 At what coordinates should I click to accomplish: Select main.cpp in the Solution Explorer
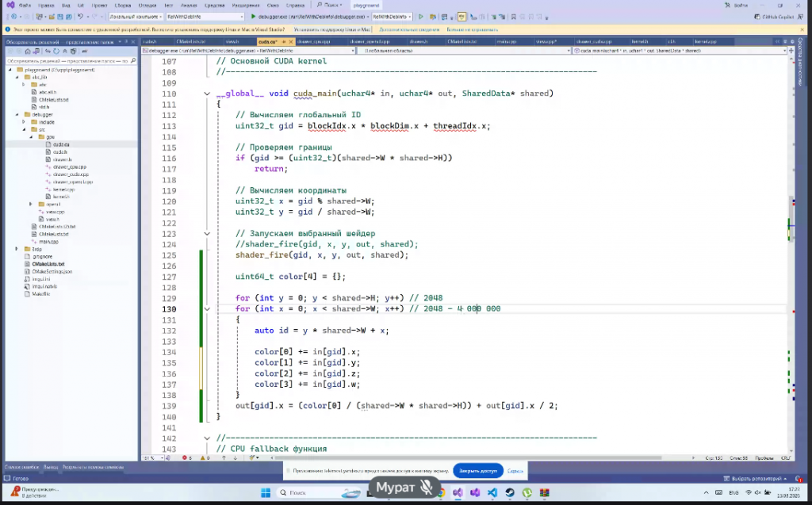click(48, 241)
